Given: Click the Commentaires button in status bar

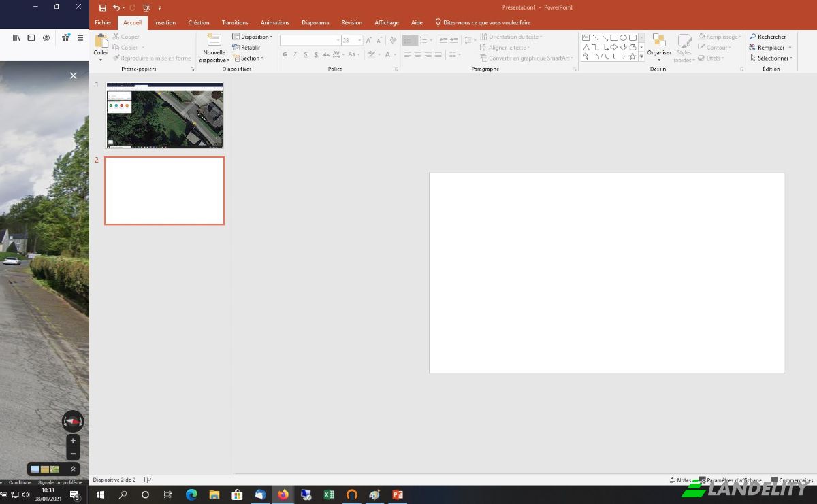Looking at the screenshot, I should pos(792,480).
